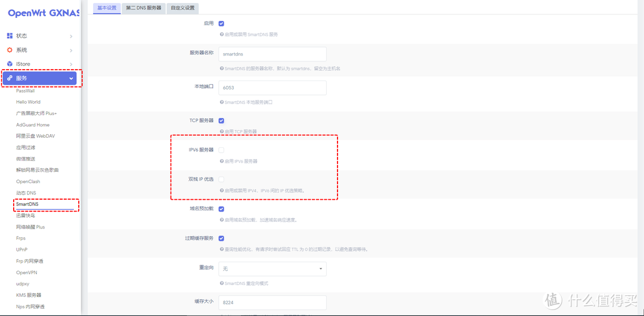Toggle the 过期缓存服务 checkbox
The image size is (644, 316).
221,238
